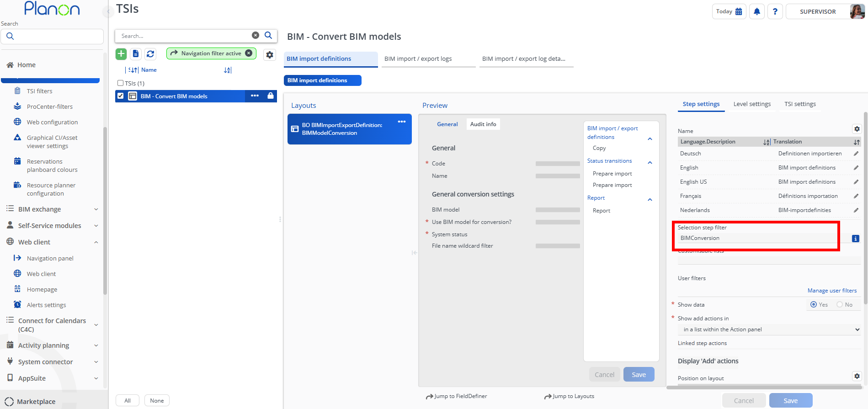Image resolution: width=868 pixels, height=409 pixels.
Task: Collapse the Report section in preview
Action: (650, 200)
